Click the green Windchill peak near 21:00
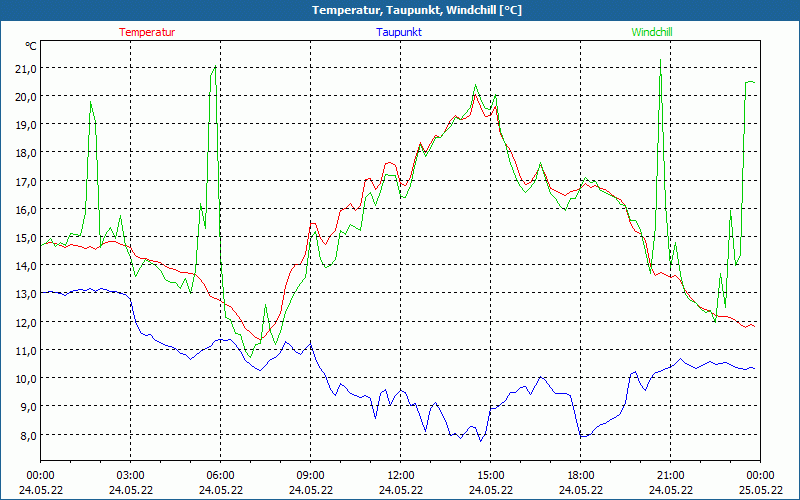Screen dimensions: 800x500 click(x=660, y=61)
